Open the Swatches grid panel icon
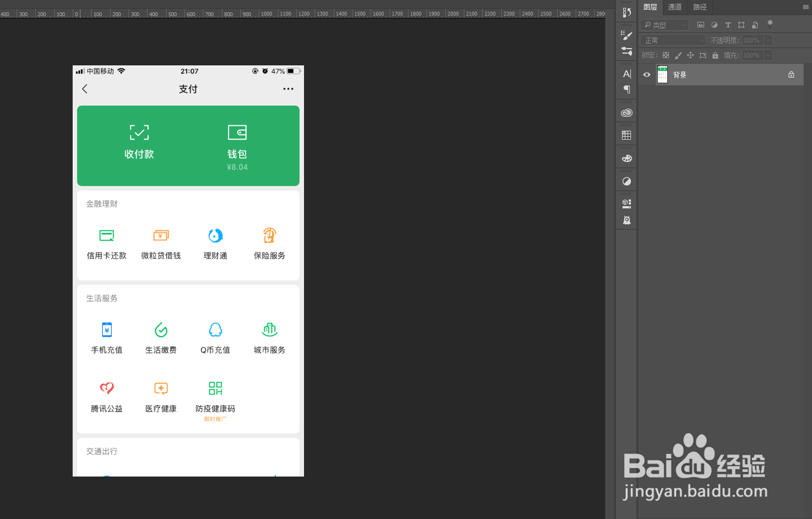This screenshot has width=812, height=519. click(x=626, y=135)
